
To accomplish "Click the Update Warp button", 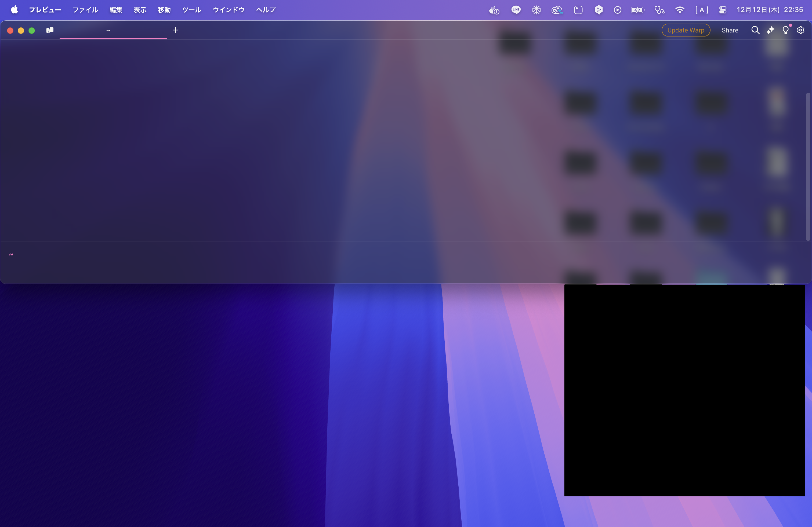I will [x=686, y=30].
